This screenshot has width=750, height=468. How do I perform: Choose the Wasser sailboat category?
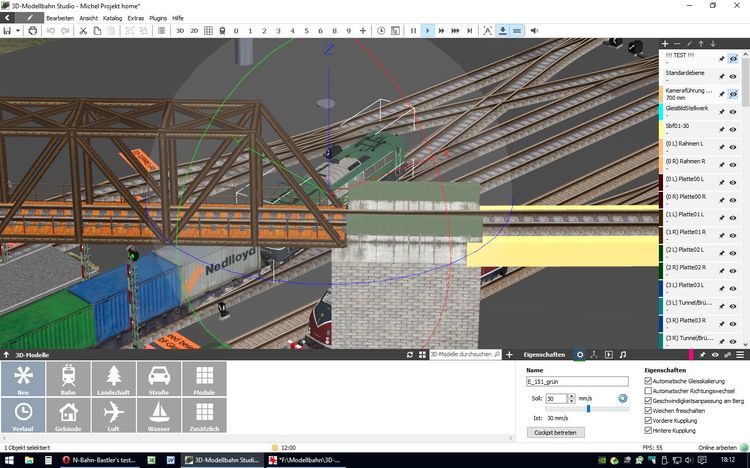[x=159, y=415]
